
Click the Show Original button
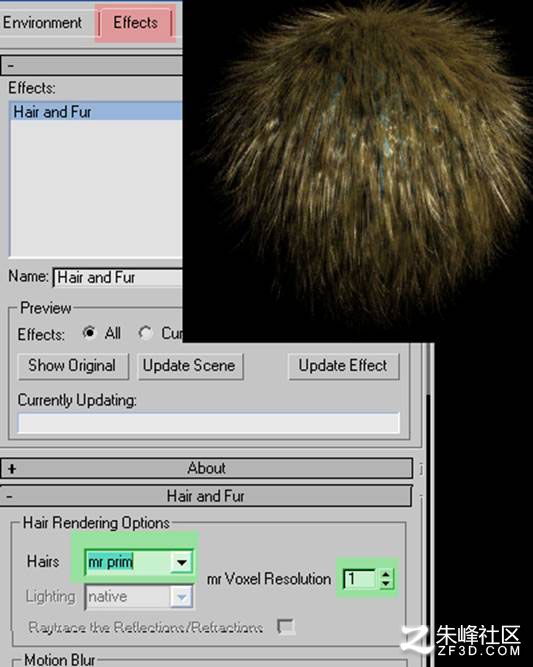point(73,366)
